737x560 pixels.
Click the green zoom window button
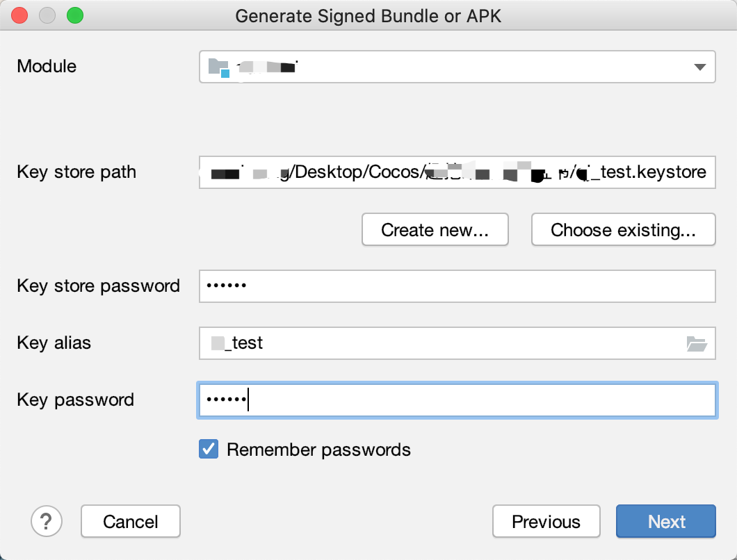[x=74, y=15]
